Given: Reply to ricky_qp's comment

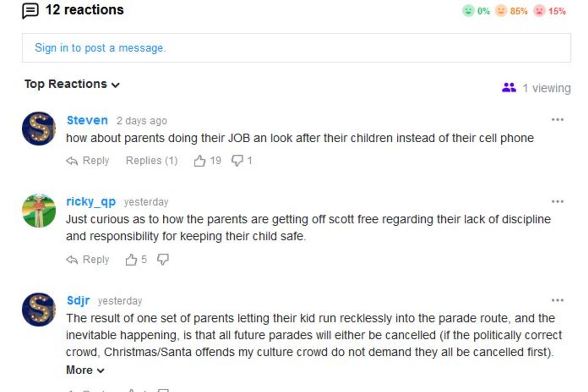Looking at the screenshot, I should tap(88, 260).
